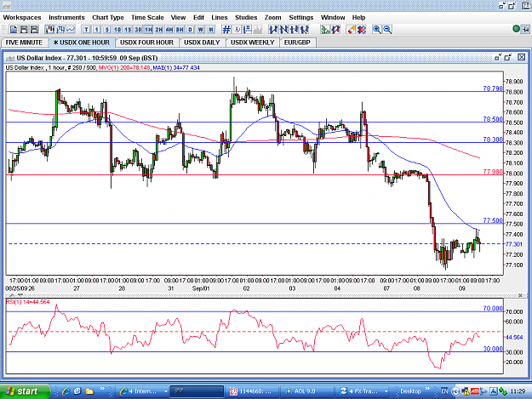Image resolution: width=532 pixels, height=399 pixels.
Task: Set time scale to 2H
Action: (x=159, y=30)
